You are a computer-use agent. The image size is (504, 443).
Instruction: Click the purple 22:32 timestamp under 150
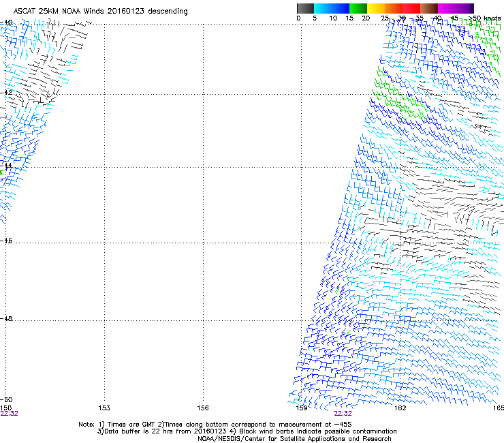tap(9, 414)
